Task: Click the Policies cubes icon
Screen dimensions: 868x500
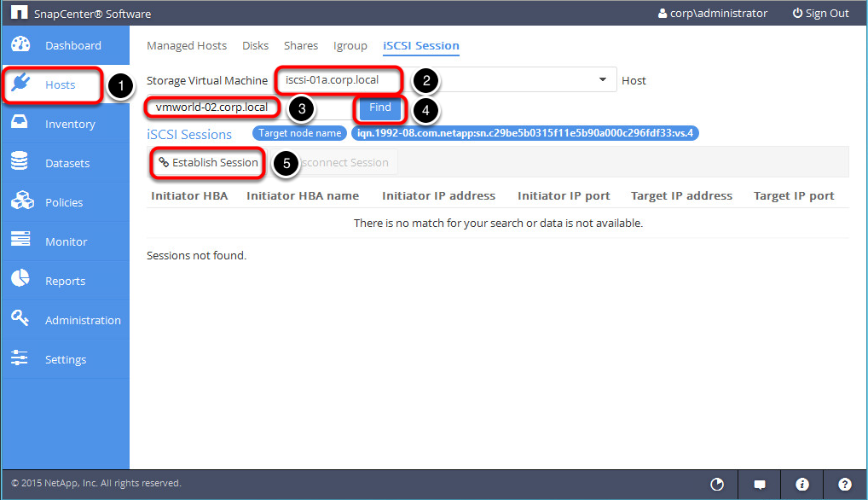Action: pos(22,201)
